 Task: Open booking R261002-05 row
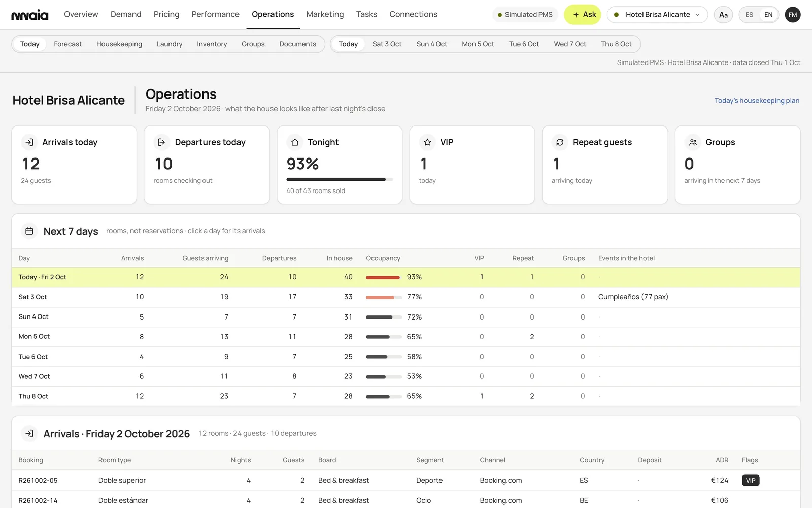[x=406, y=480]
